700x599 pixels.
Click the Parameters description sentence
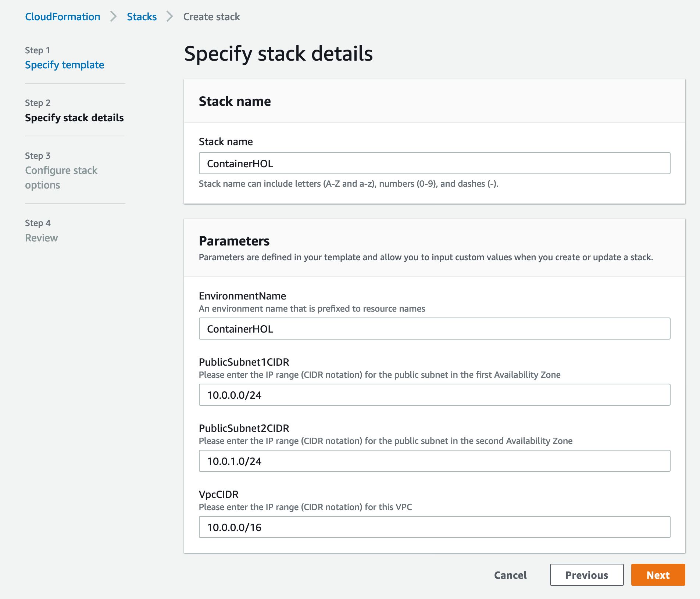coord(426,257)
